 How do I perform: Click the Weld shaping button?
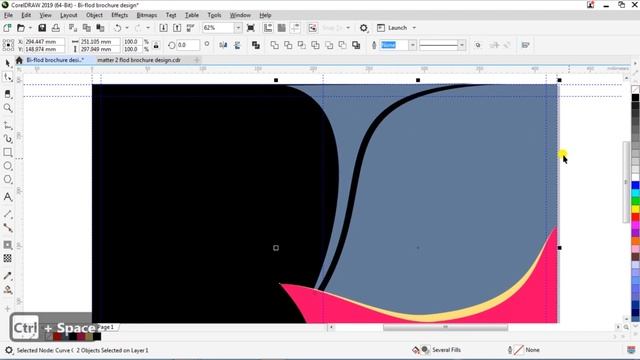point(274,45)
